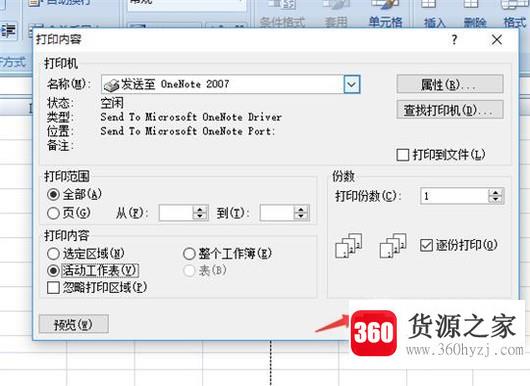The height and width of the screenshot is (386, 530).
Task: Adjust the 到(T) page spinner arrows
Action: [301, 213]
